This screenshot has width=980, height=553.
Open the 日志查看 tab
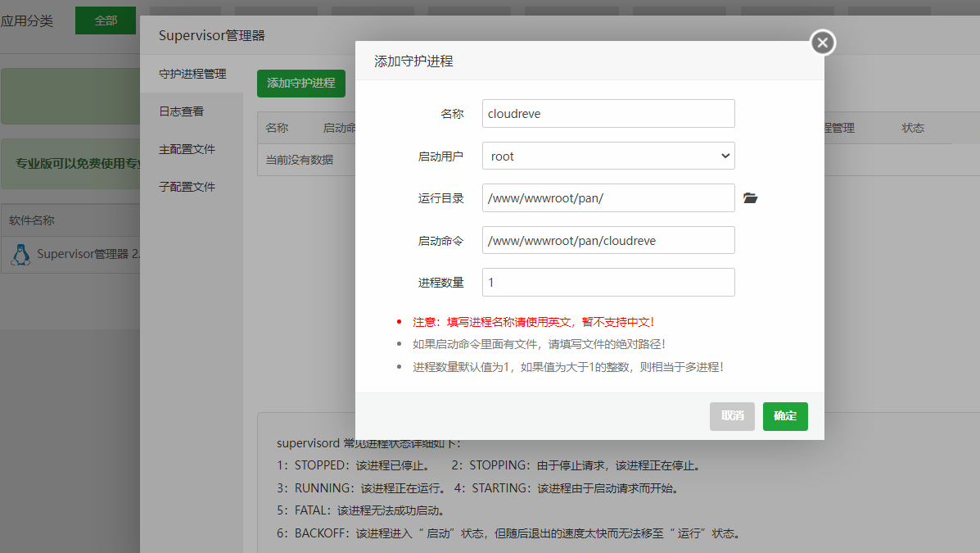point(182,111)
